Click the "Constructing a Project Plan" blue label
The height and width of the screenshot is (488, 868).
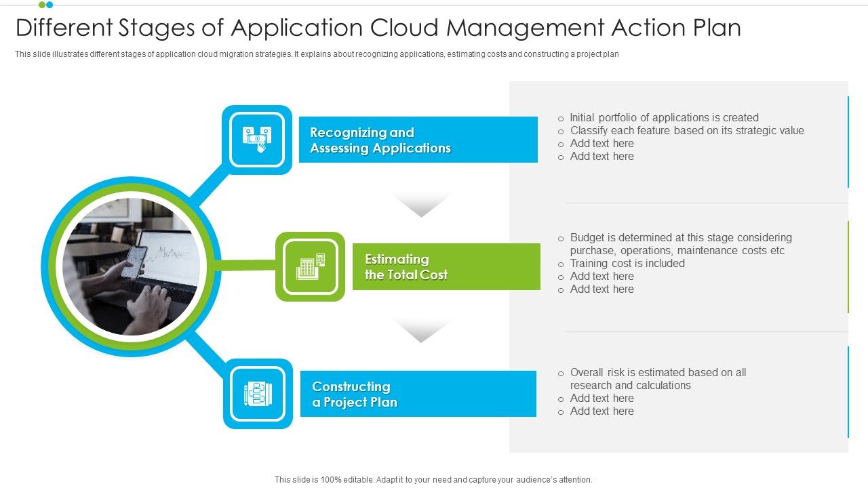pyautogui.click(x=418, y=394)
